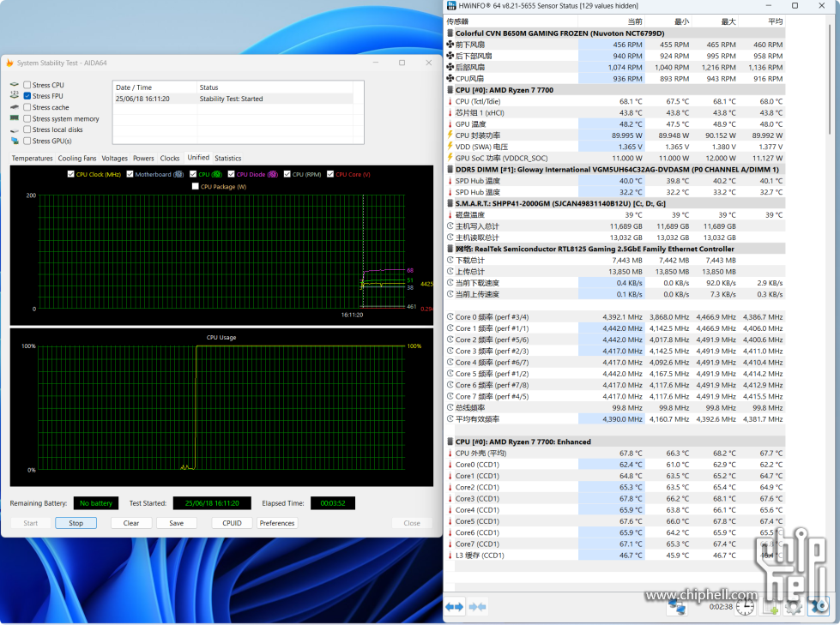Screen dimensions: 840x625
Task: Open the Clocks tab
Action: [170, 159]
